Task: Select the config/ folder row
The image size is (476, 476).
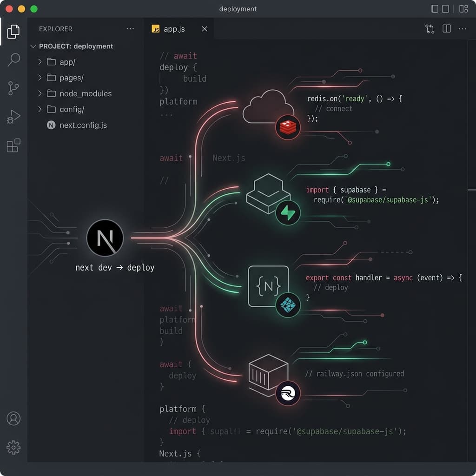Action: 86,109
